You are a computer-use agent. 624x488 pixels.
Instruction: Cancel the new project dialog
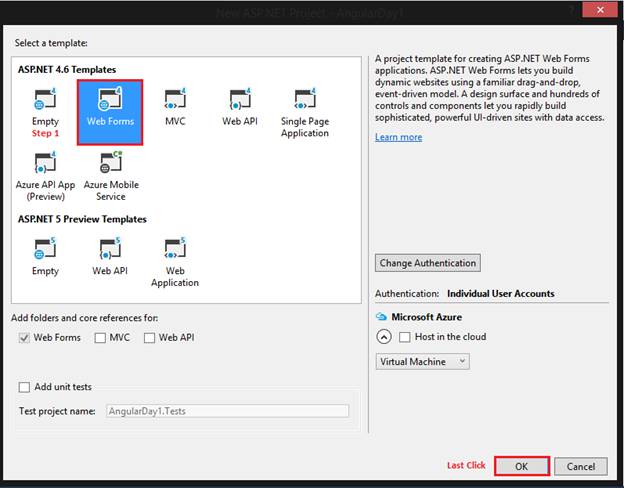581,466
